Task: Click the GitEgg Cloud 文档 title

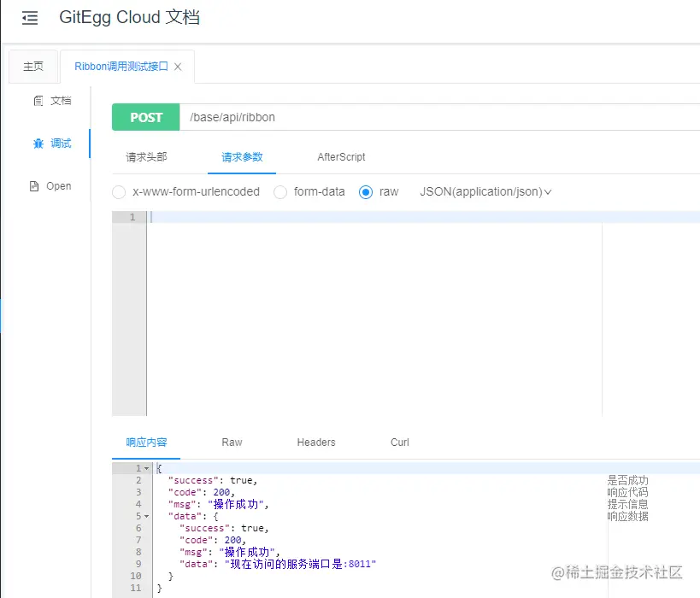Action: (129, 17)
